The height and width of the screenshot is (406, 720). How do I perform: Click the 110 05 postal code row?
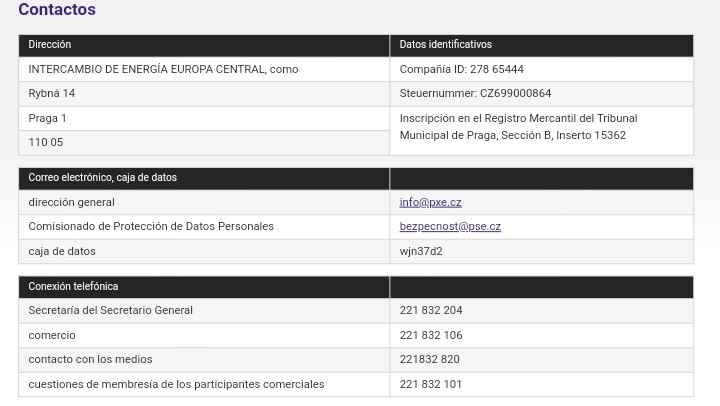tap(204, 143)
